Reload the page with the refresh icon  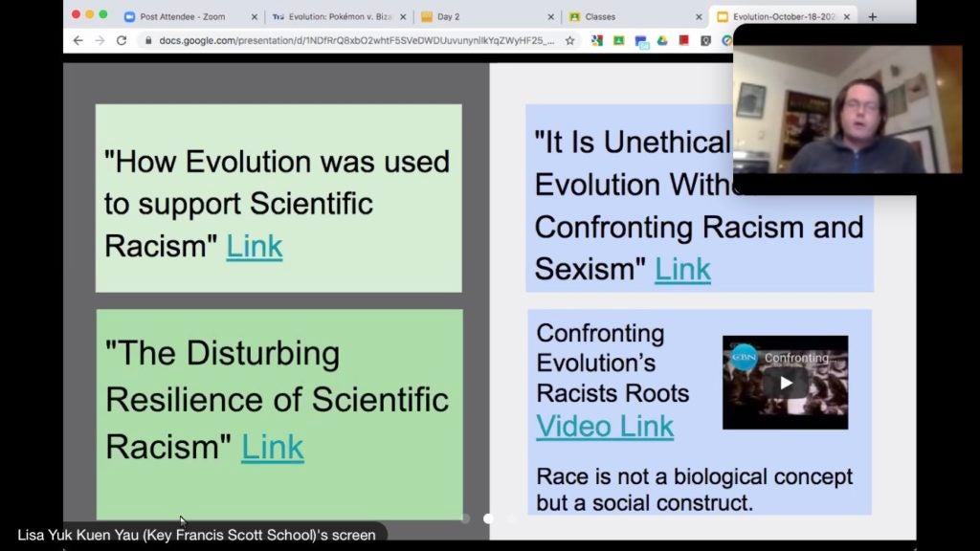point(122,40)
